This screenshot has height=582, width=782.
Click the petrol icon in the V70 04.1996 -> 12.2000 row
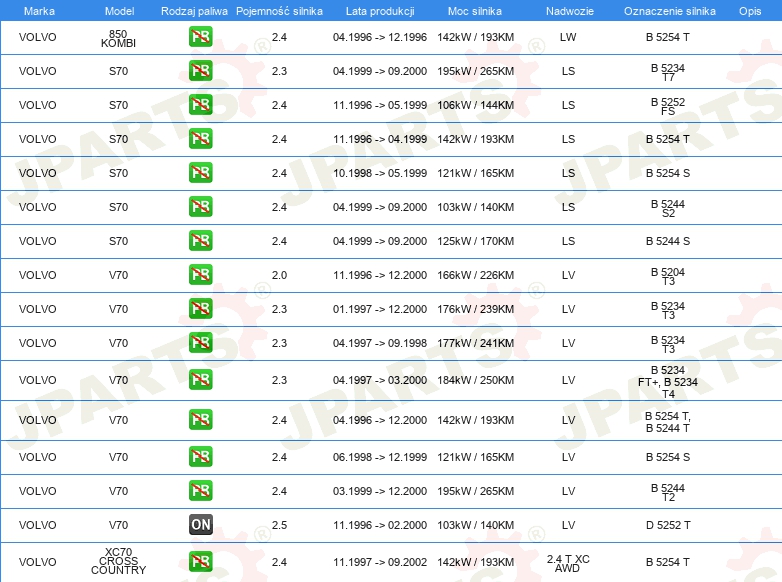pyautogui.click(x=200, y=419)
